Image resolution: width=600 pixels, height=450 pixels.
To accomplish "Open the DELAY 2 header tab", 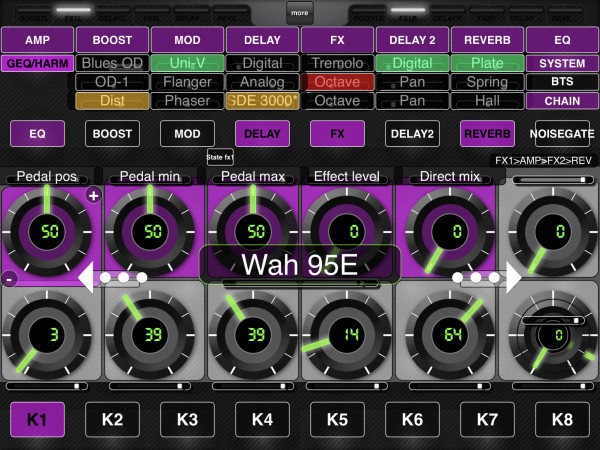I will 412,40.
